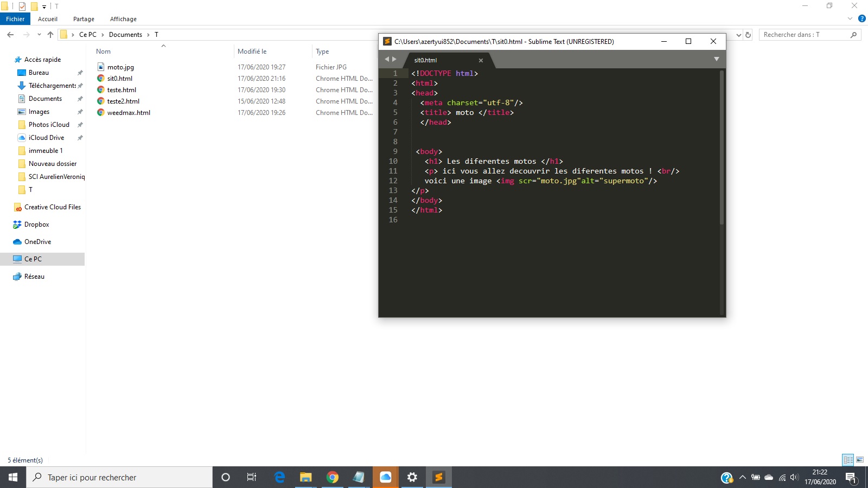Switch to large thumbnails view
Viewport: 868px width, 488px height.
pos(860,460)
